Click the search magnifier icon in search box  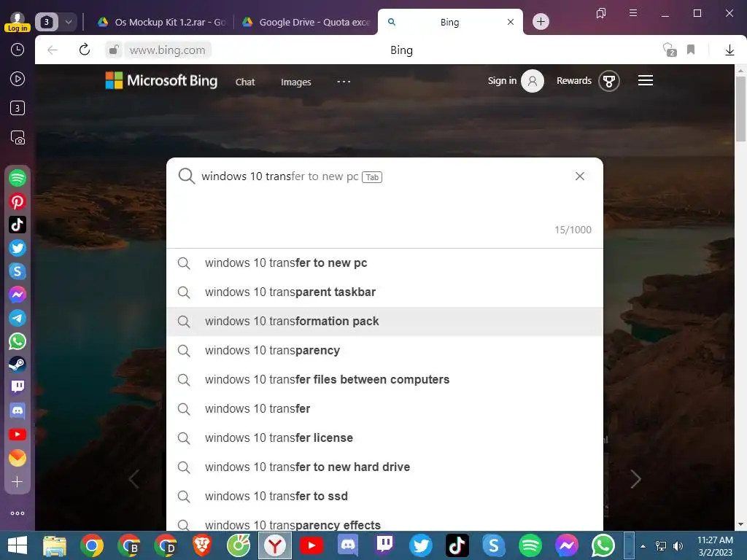(186, 176)
